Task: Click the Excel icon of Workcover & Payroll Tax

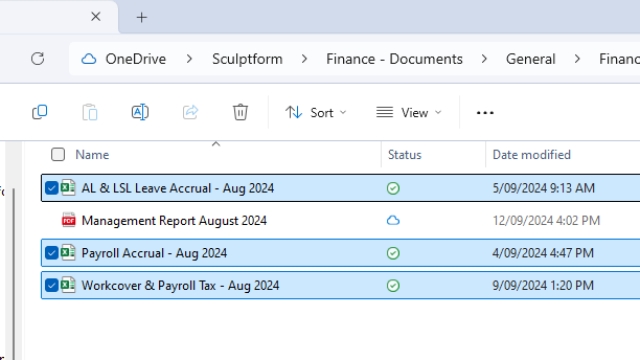Action: pos(68,285)
